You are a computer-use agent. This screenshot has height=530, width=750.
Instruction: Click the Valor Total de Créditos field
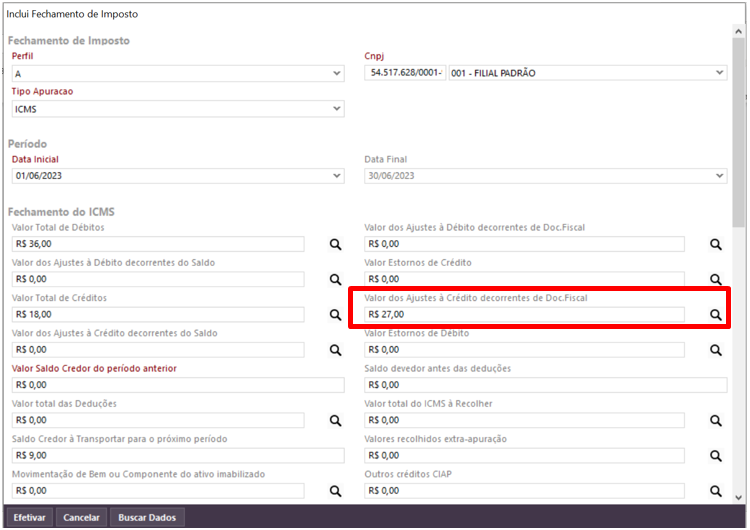(158, 314)
